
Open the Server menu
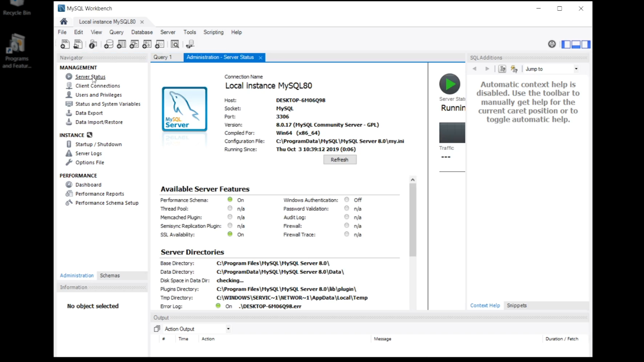[x=168, y=32]
